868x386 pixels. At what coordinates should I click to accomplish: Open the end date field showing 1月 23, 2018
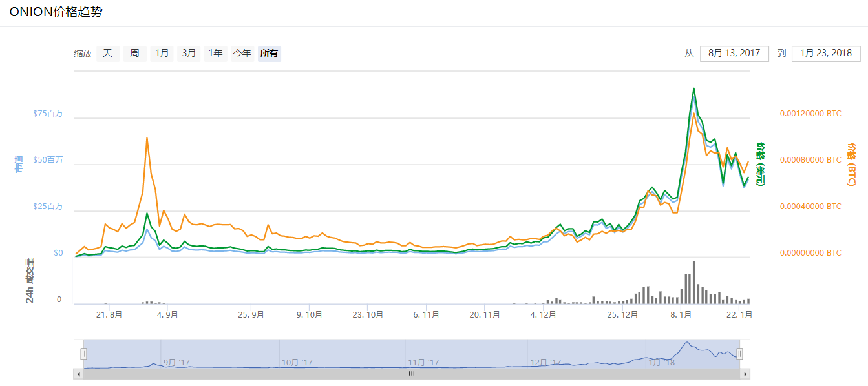pos(825,54)
